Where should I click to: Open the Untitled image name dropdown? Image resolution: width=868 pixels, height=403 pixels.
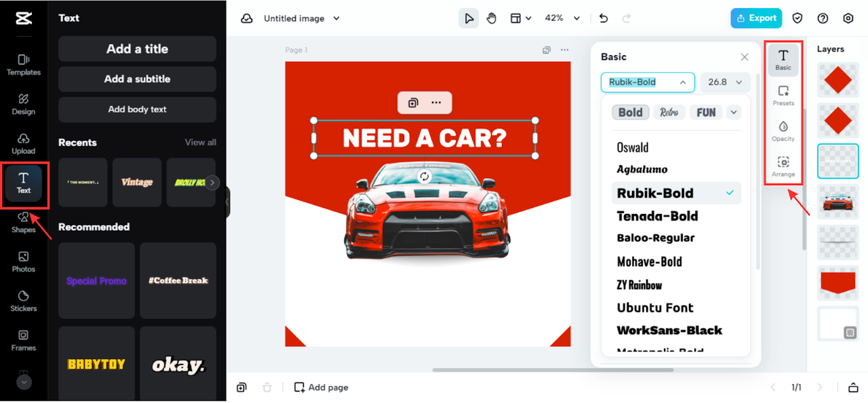pyautogui.click(x=302, y=18)
